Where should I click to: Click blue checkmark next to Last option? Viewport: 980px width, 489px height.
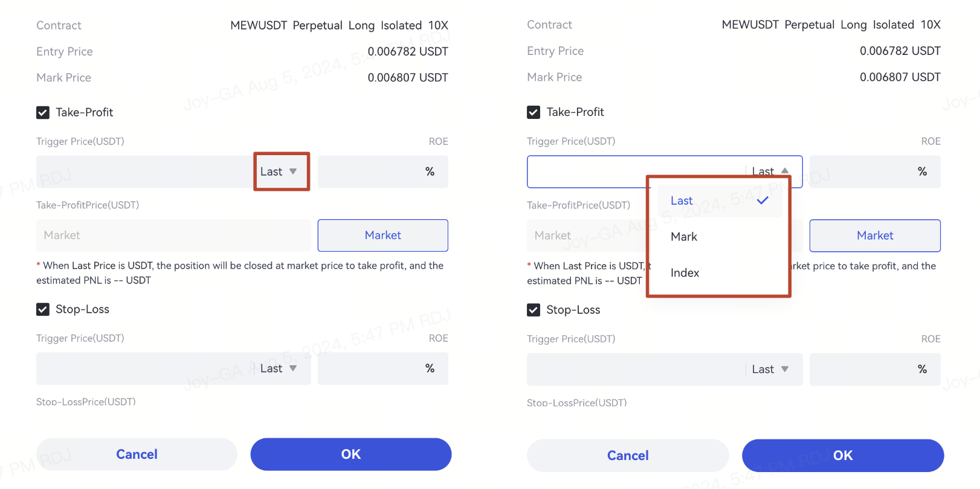762,200
